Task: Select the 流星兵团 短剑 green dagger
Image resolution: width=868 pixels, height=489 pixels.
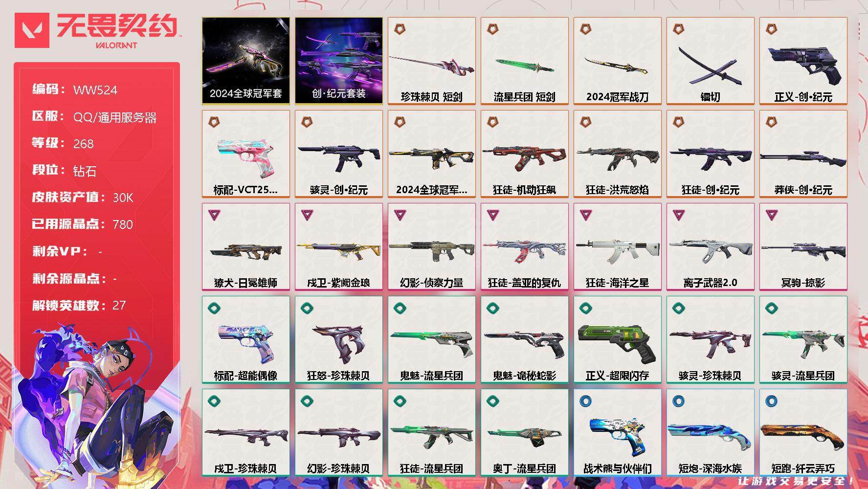Action: pos(525,61)
